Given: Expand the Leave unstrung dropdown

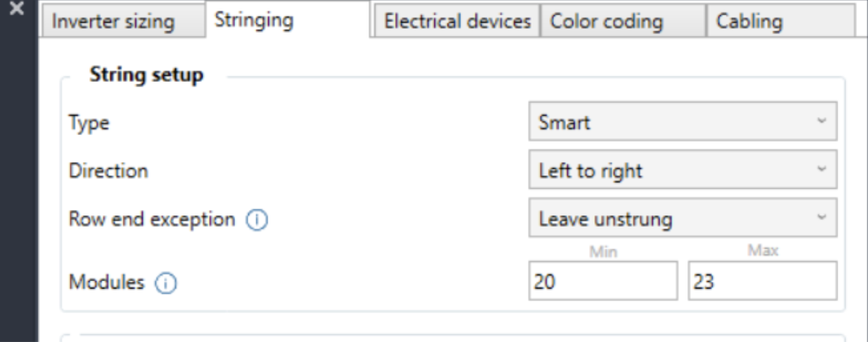Looking at the screenshot, I should (x=683, y=217).
